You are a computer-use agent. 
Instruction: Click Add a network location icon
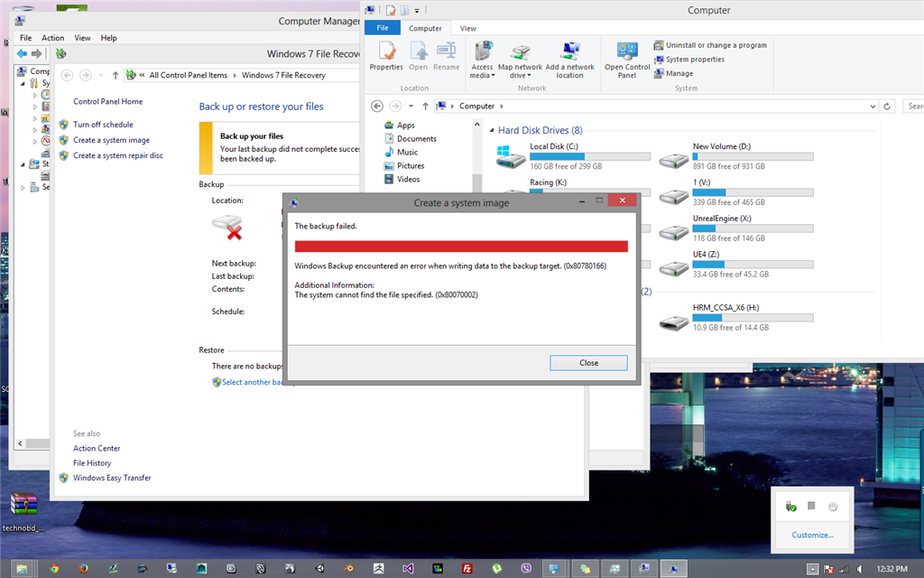pos(569,51)
